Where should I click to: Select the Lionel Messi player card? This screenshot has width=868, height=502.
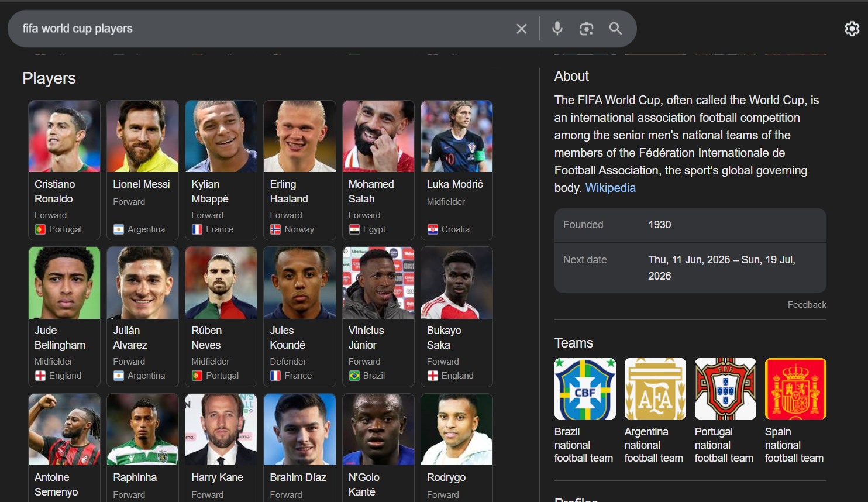(x=143, y=170)
